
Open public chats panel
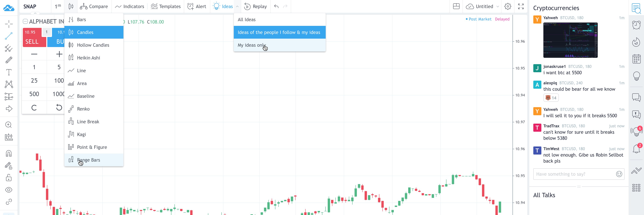point(636,97)
